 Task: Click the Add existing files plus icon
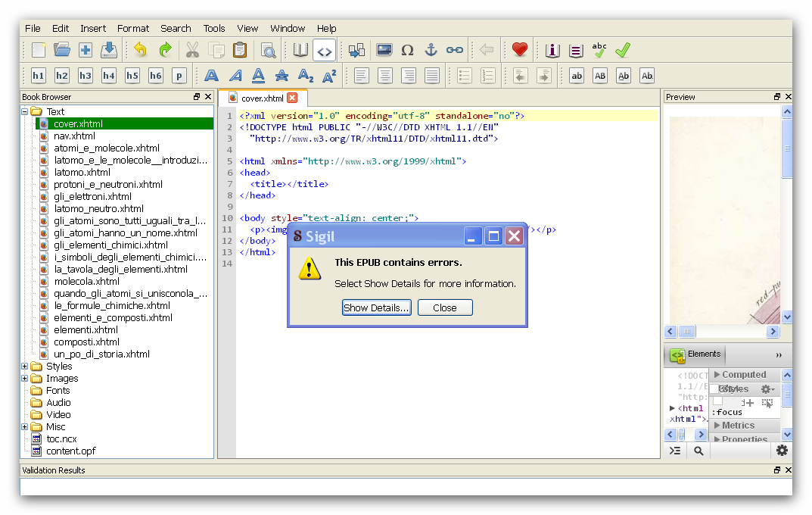tap(86, 50)
